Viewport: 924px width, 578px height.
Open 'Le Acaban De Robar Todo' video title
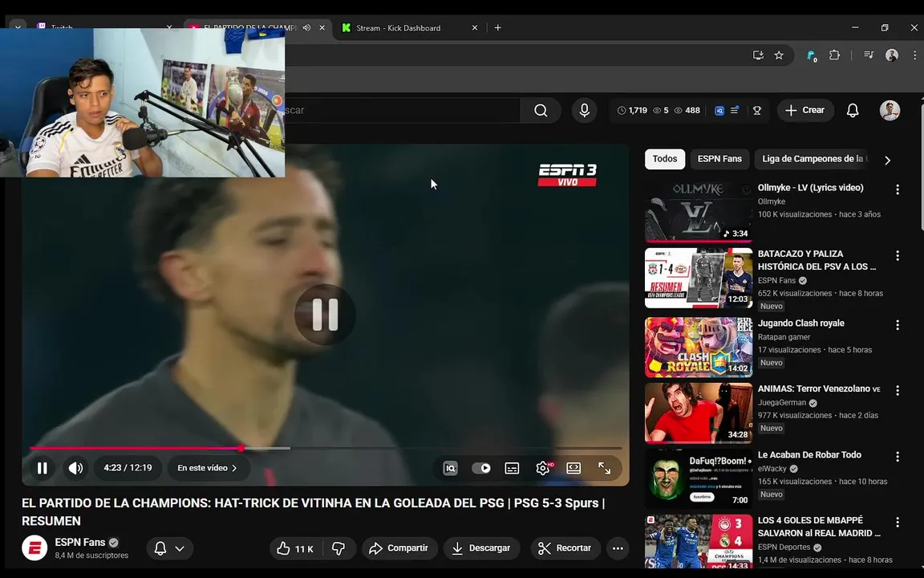(x=809, y=454)
